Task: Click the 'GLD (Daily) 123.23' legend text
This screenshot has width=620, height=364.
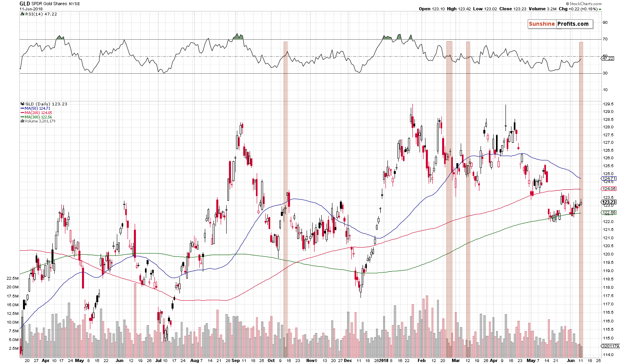Action: pyautogui.click(x=46, y=104)
